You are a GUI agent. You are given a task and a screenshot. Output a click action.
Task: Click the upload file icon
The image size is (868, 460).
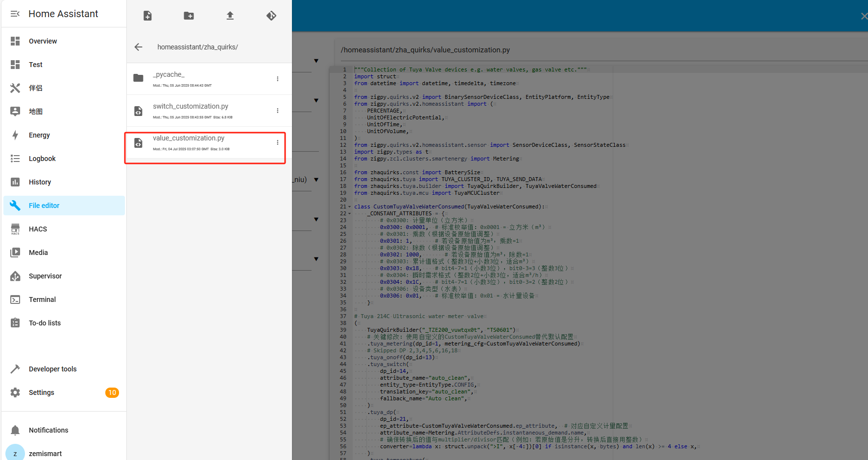pyautogui.click(x=230, y=16)
